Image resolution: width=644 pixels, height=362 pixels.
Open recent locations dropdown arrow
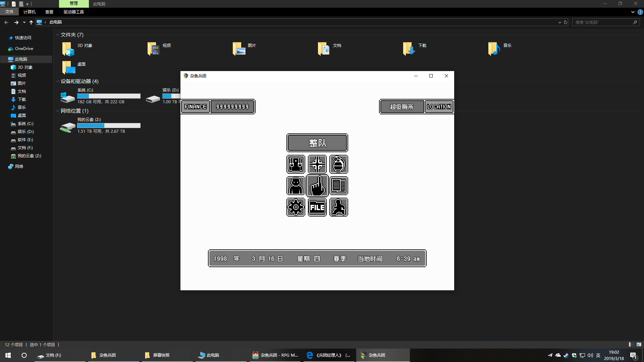pos(24,22)
